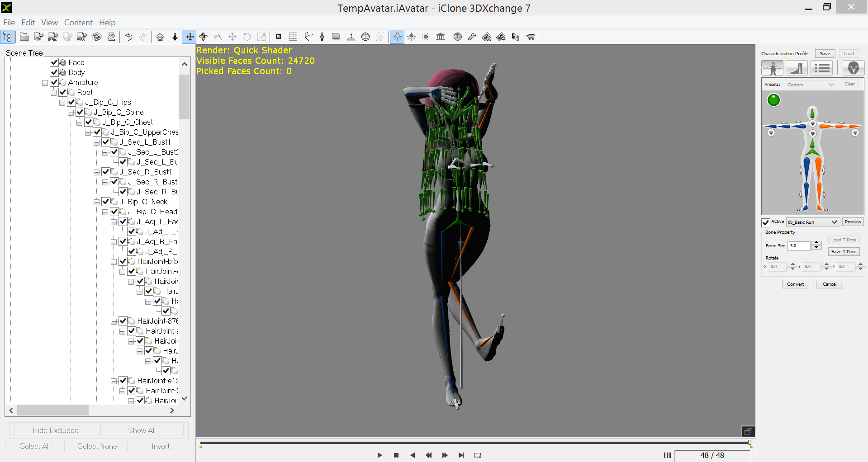Toggle the grid display icon
Image resolution: width=868 pixels, height=462 pixels.
pyautogui.click(x=293, y=37)
